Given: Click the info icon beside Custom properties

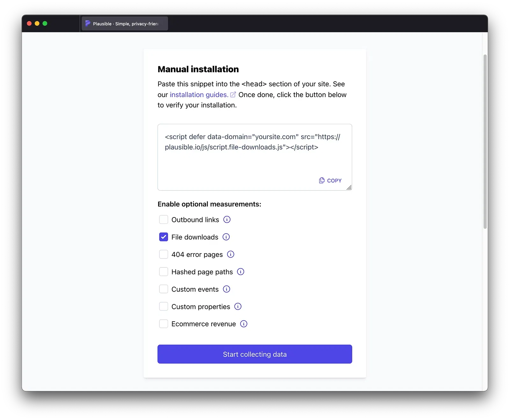Looking at the screenshot, I should [x=237, y=306].
